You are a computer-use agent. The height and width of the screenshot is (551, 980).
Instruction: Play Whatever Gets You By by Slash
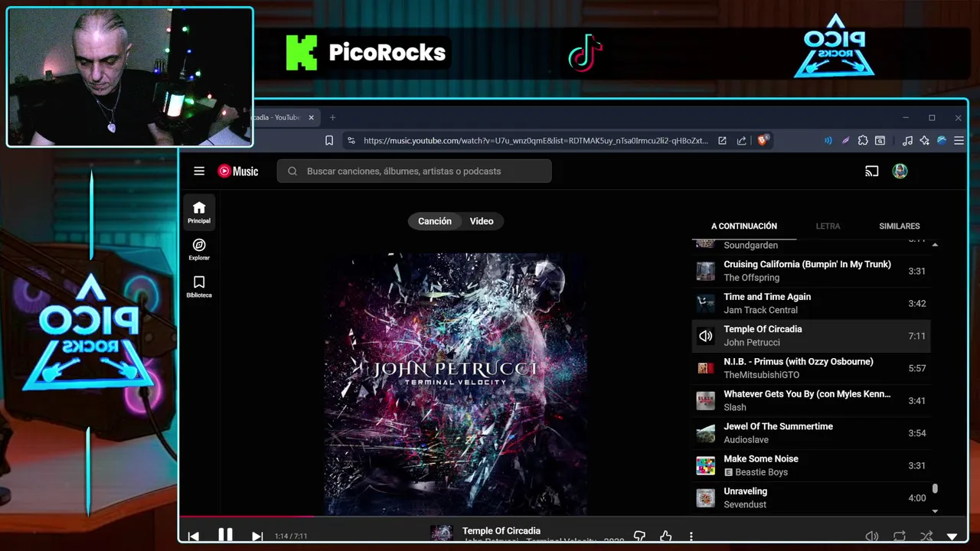click(812, 401)
